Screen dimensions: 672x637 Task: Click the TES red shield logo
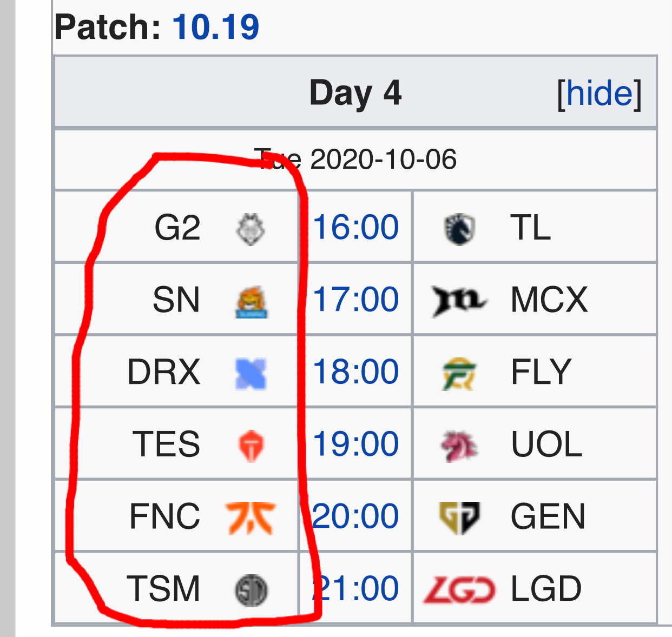(251, 446)
